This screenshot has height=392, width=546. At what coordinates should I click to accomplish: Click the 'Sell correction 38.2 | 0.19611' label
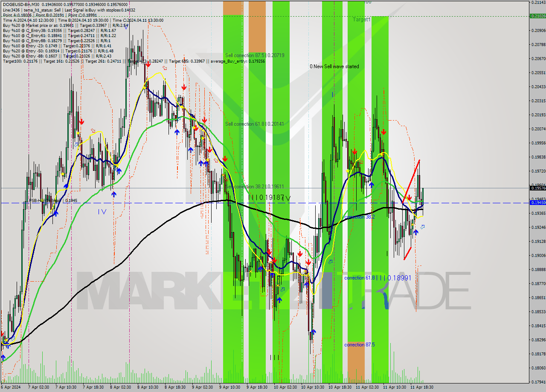coord(255,187)
